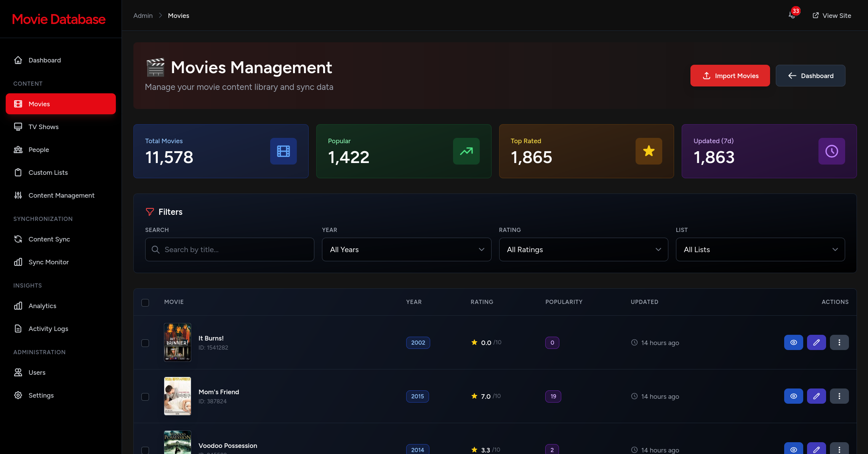The width and height of the screenshot is (868, 454).
Task: Click the Top Rated star icon
Action: [649, 151]
